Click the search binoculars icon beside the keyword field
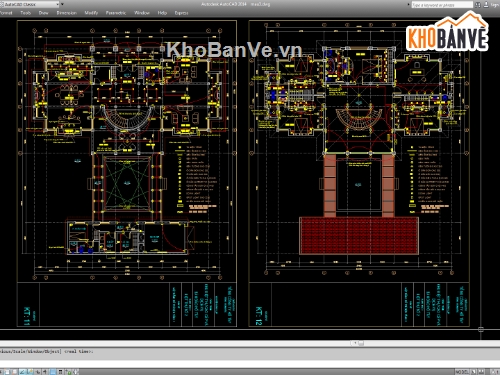Viewport: 500px width, 375px height. pos(478,5)
